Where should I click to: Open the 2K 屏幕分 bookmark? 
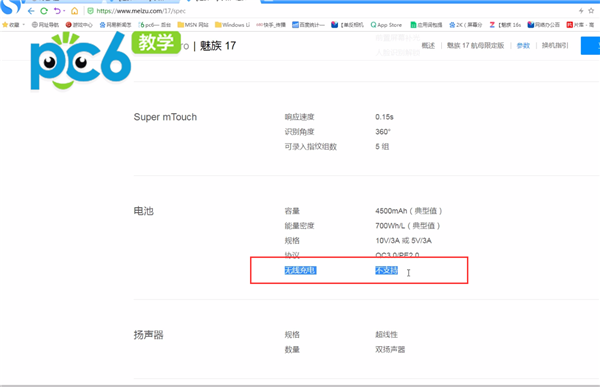point(466,24)
